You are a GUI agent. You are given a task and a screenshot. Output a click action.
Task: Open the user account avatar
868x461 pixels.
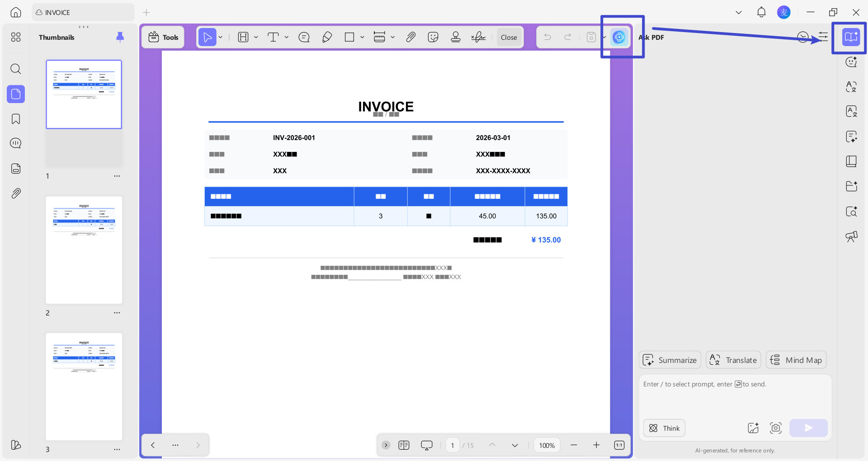(x=784, y=12)
